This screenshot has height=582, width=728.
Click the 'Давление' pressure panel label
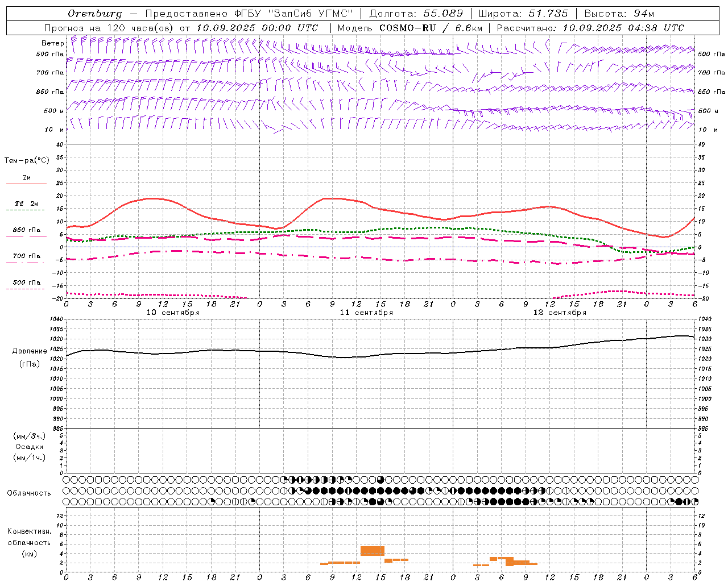coord(30,351)
